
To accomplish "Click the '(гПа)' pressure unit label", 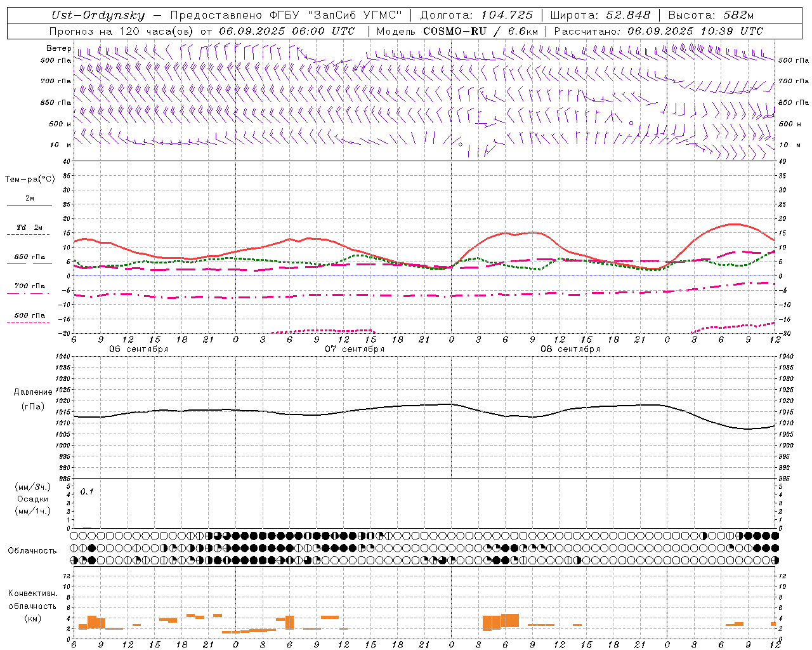I will (32, 406).
